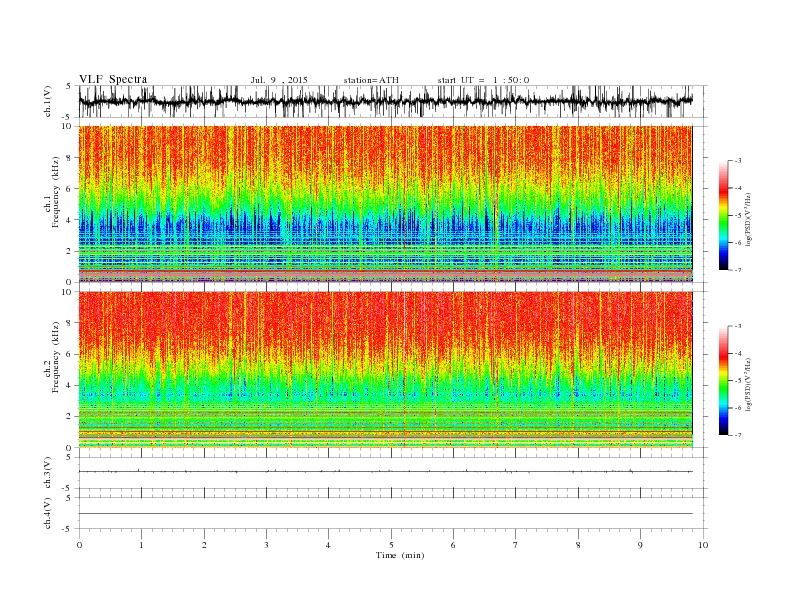
Task: Click the ch.2 spectrogram color scale bar
Action: coord(723,380)
